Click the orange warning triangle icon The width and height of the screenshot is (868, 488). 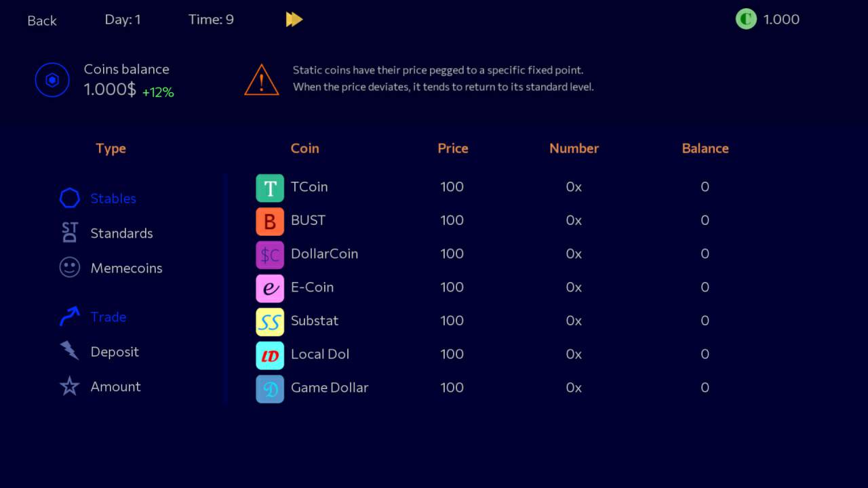point(262,80)
